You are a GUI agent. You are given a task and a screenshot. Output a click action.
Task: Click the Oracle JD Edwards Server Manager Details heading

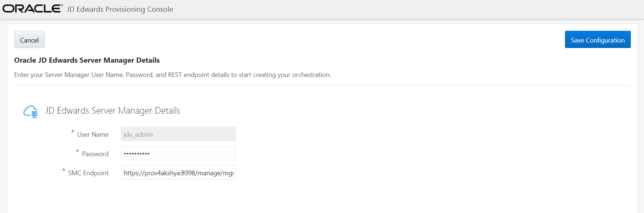coord(86,60)
